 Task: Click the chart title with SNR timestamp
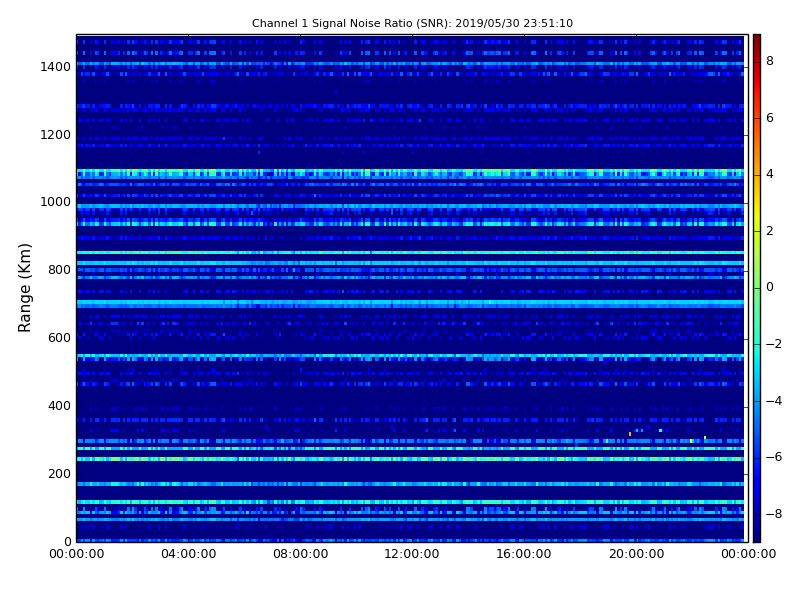point(412,23)
